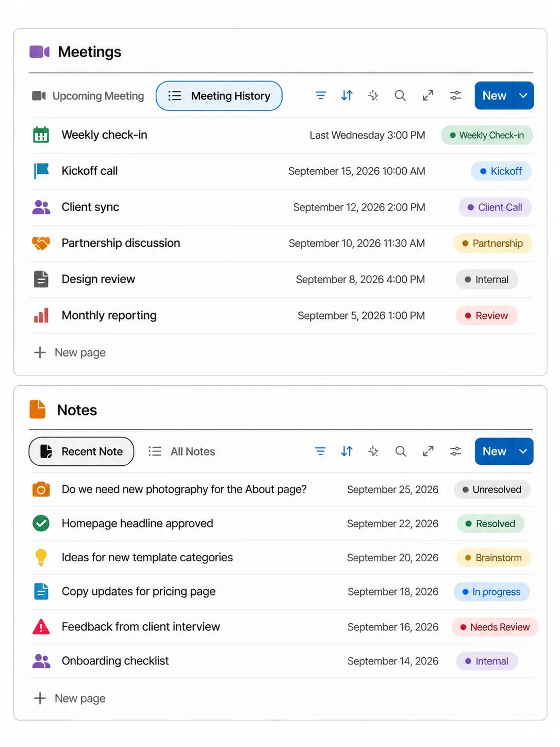
Task: Open view settings sliders in Meetings
Action: click(x=455, y=95)
